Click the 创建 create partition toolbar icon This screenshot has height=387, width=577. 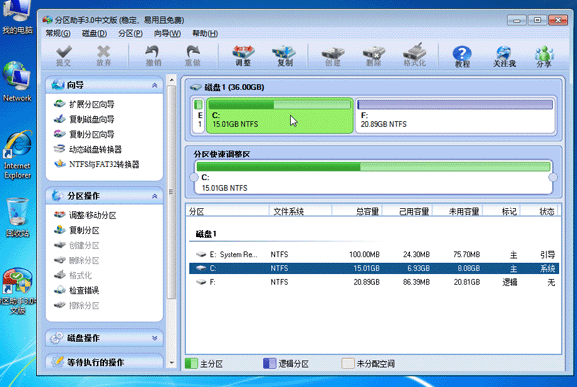pos(333,56)
